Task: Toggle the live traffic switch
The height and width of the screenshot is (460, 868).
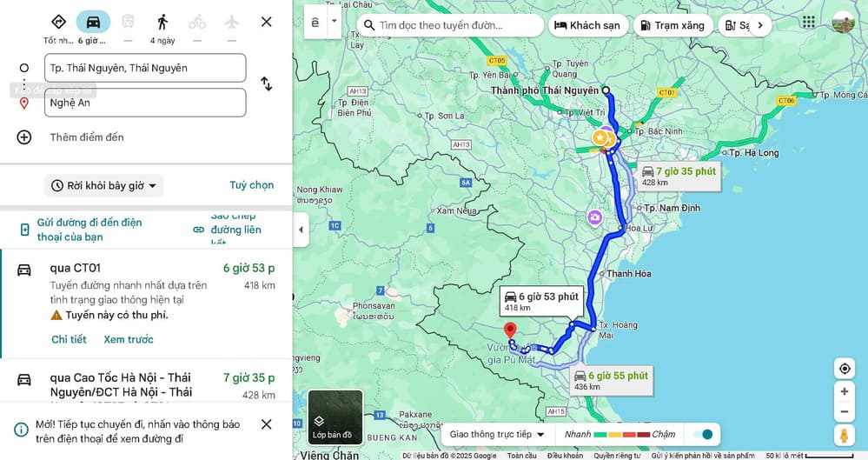Action: coord(703,434)
